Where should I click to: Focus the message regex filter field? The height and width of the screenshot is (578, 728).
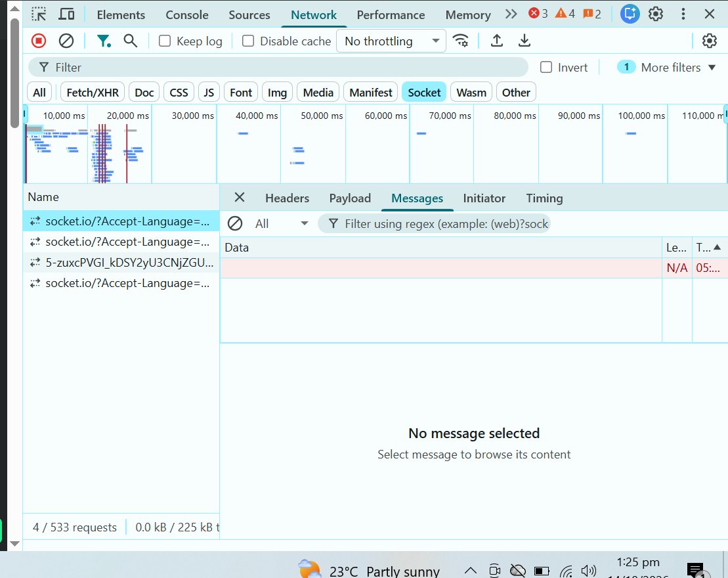[434, 224]
